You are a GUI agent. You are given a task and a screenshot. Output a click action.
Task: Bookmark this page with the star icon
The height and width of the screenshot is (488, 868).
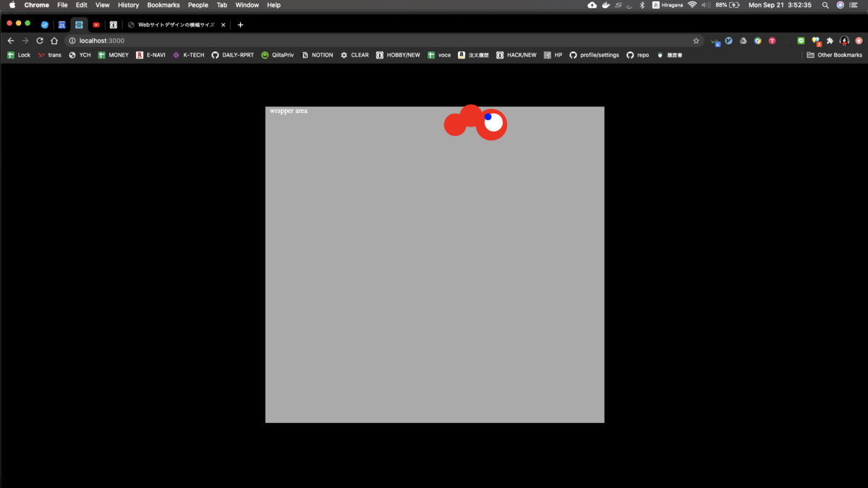[x=696, y=40]
